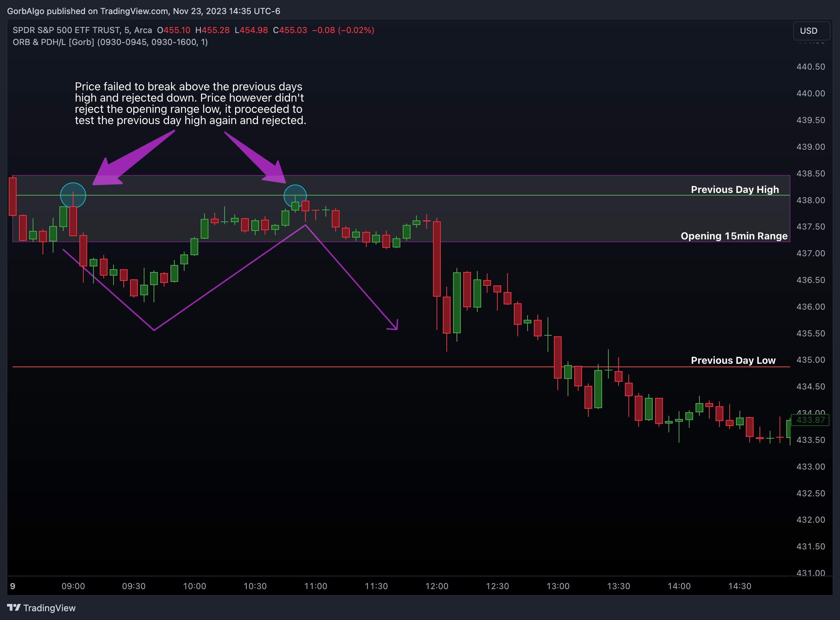Click the 09:00 time axis label
The width and height of the screenshot is (840, 620).
pyautogui.click(x=73, y=586)
